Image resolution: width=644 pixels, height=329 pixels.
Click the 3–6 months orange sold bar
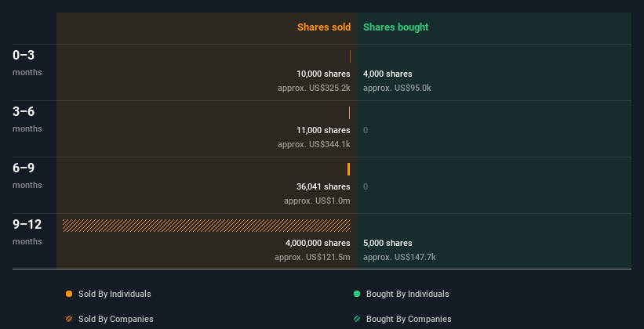click(x=350, y=113)
